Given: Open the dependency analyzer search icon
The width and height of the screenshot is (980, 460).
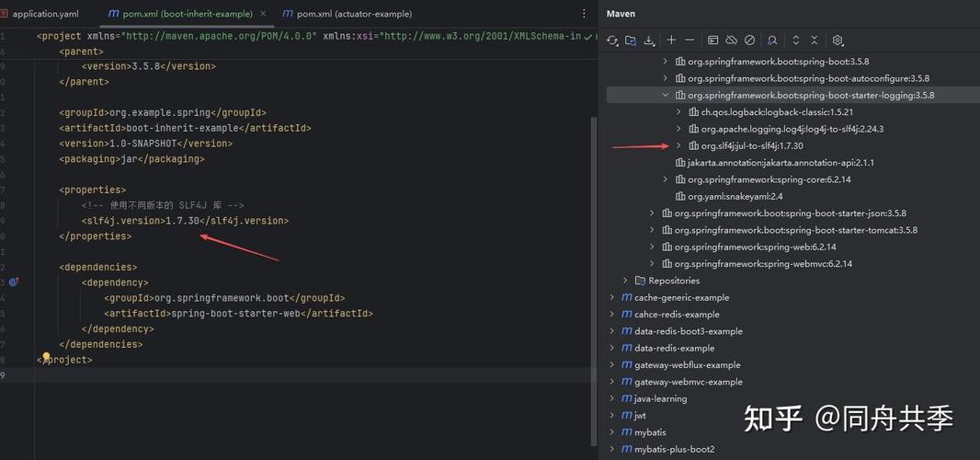Looking at the screenshot, I should (x=772, y=40).
